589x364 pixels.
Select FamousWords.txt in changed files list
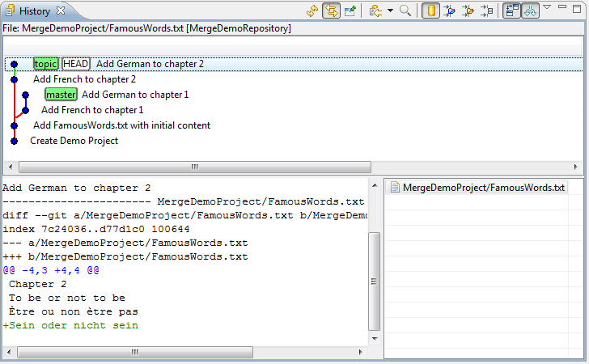tap(484, 188)
